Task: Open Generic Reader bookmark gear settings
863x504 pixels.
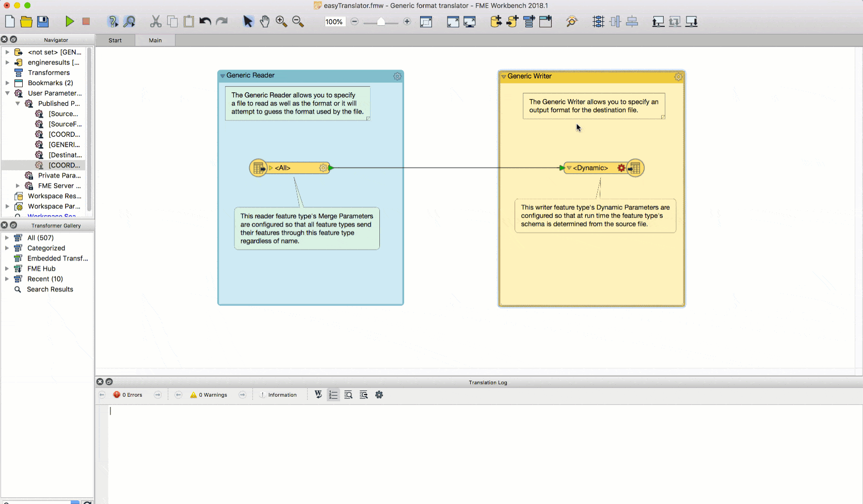Action: pyautogui.click(x=397, y=76)
